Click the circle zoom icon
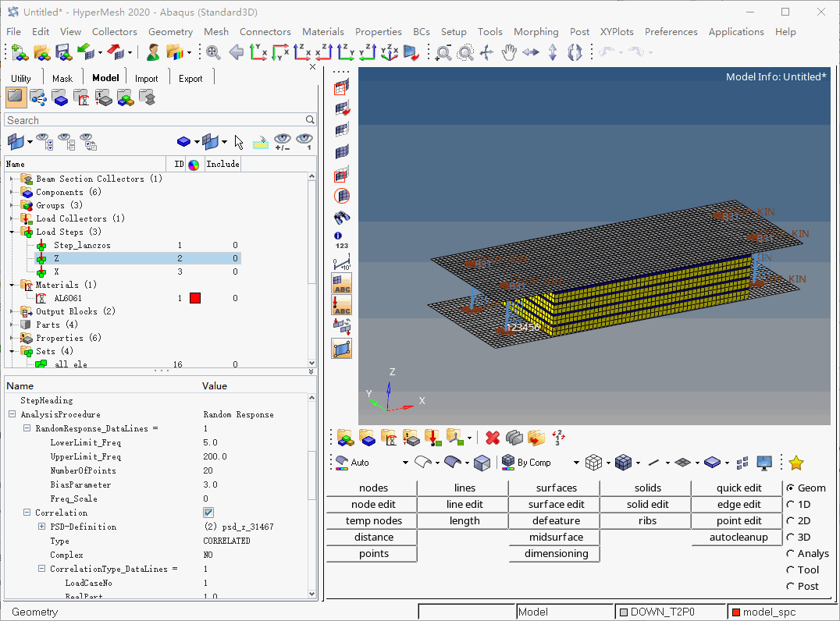The width and height of the screenshot is (840, 621). pos(465,52)
